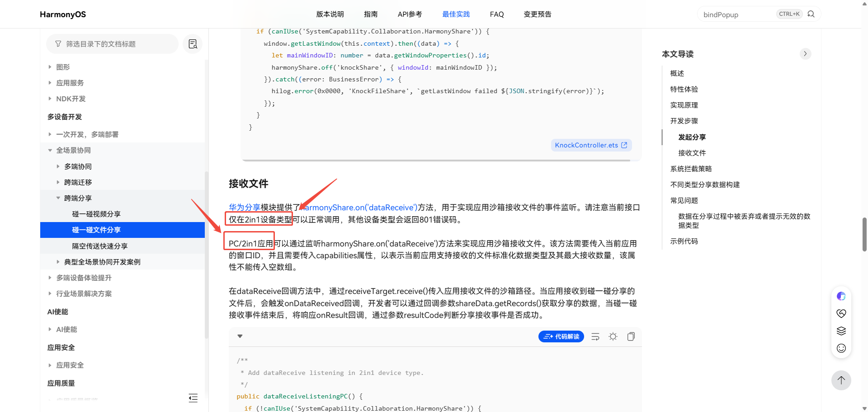Jump to 系统拦截策略 section
Screen dimensions: 868x412
tap(691, 169)
